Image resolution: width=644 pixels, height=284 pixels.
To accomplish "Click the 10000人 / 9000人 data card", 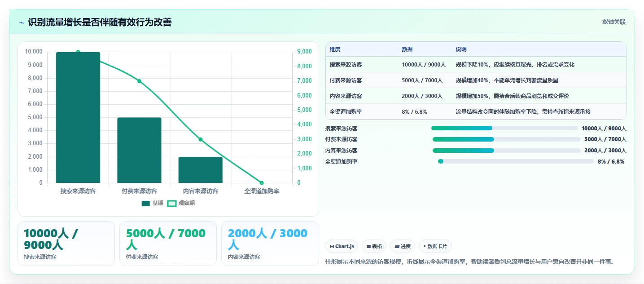I will coord(66,244).
